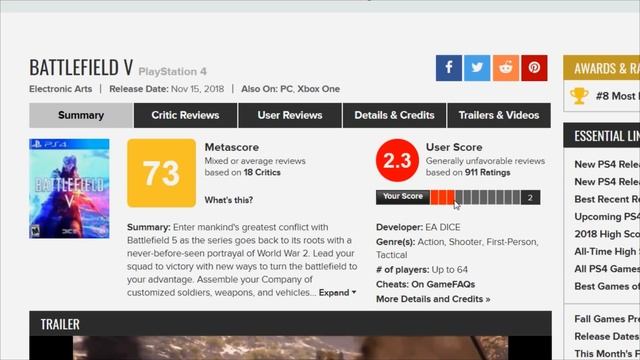
Task: Go to Trailers & Videos tab
Action: coord(499,116)
